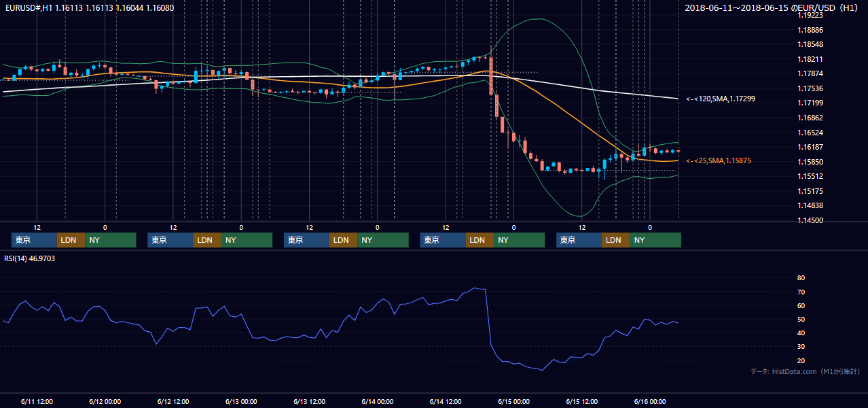Click price axis value 1.18886
The height and width of the screenshot is (408, 868).
click(x=810, y=29)
